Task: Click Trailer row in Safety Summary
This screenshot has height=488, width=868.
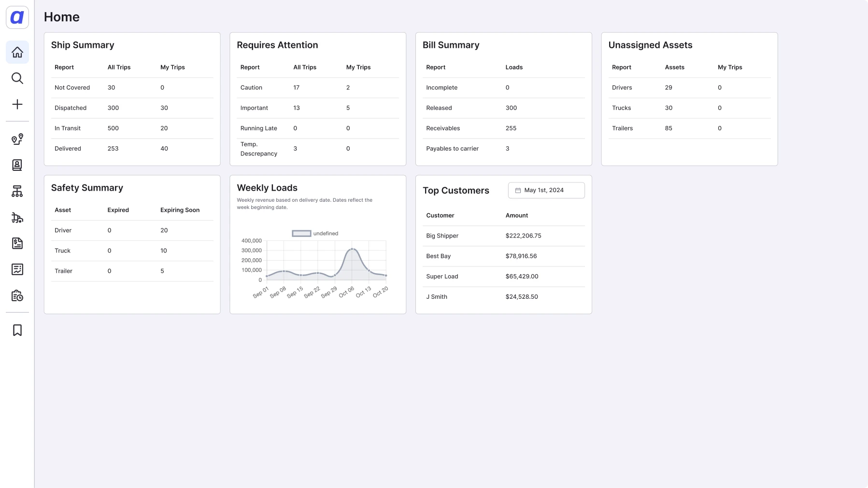Action: (x=132, y=271)
